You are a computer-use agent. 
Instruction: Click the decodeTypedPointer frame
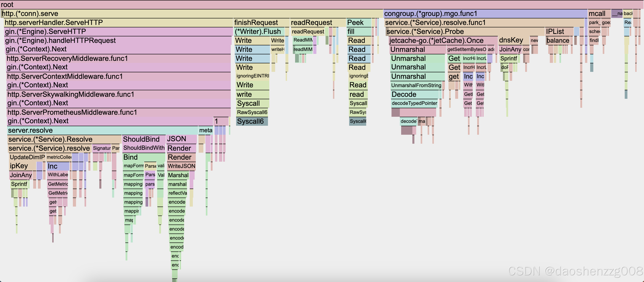(414, 103)
